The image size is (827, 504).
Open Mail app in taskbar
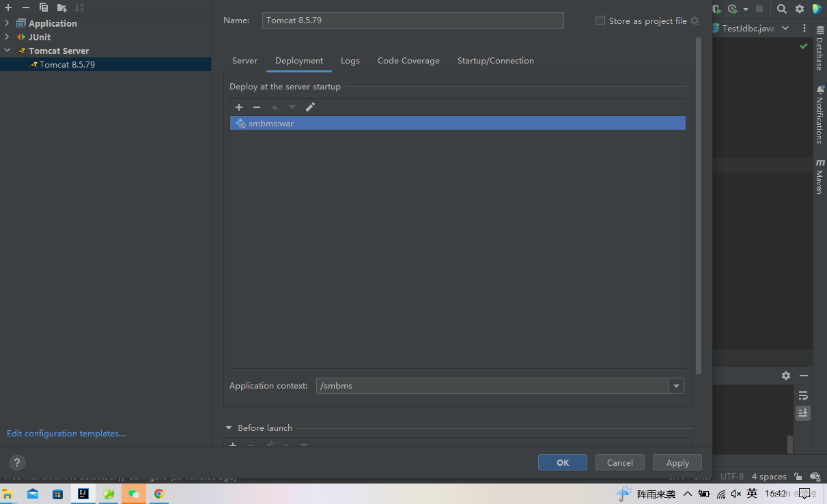[33, 494]
